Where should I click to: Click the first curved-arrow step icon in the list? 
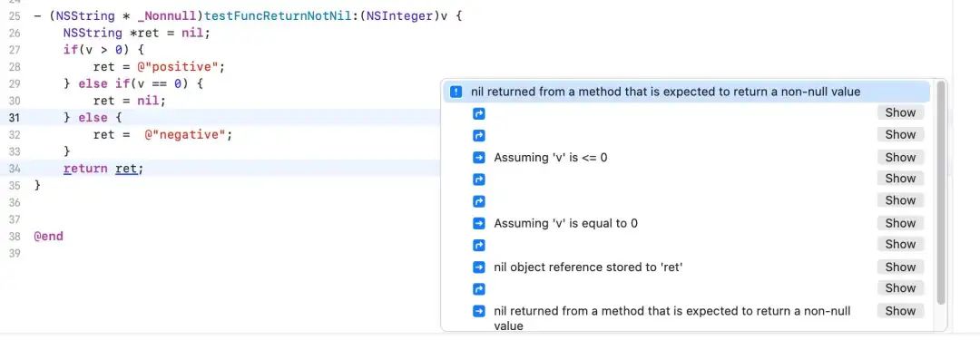coord(479,113)
